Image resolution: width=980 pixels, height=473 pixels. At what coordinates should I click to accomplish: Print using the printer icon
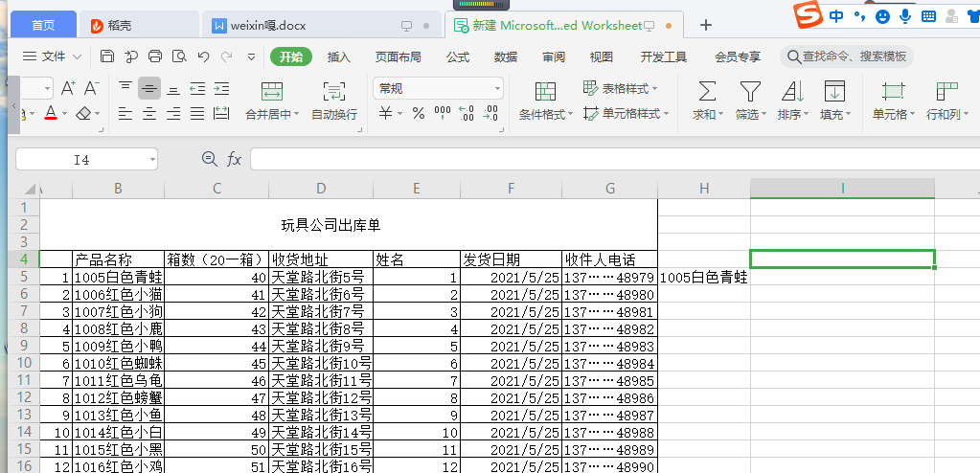[155, 56]
